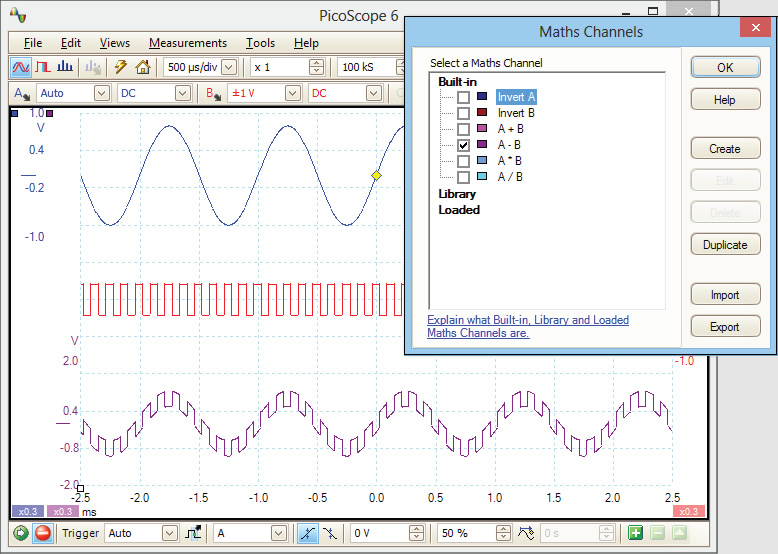Select persistence mode icon in toolbar
This screenshot has height=554, width=778.
tap(43, 67)
